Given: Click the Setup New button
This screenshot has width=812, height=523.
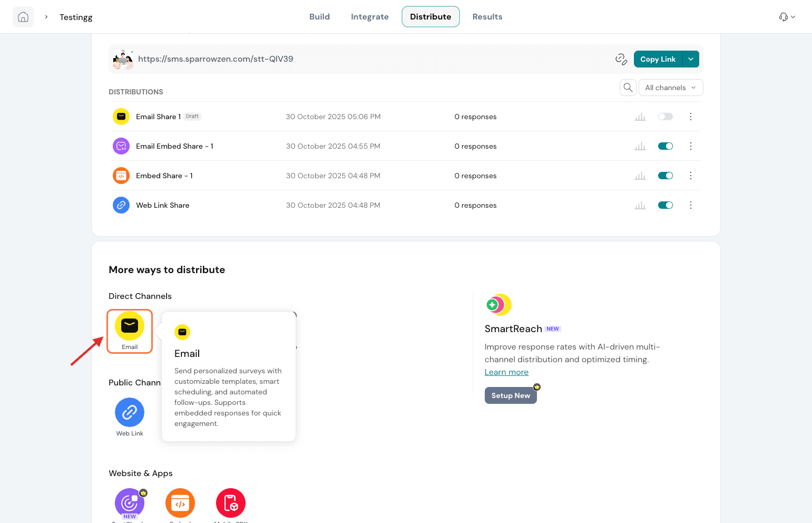Looking at the screenshot, I should pyautogui.click(x=510, y=395).
